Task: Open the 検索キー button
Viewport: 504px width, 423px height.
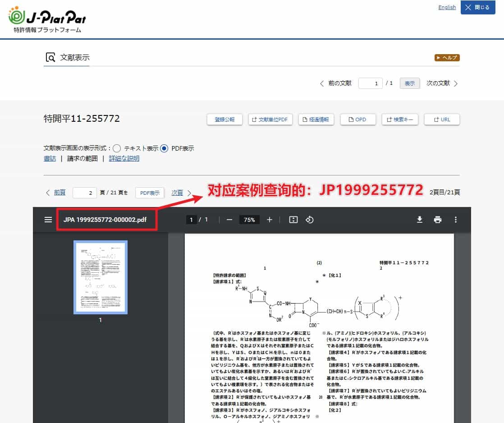Action: tap(400, 120)
